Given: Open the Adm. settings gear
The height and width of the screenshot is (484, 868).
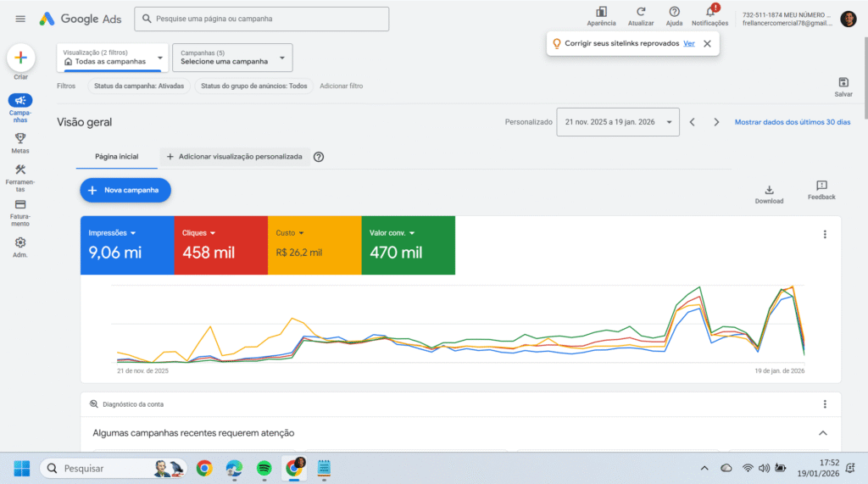Looking at the screenshot, I should click(20, 242).
